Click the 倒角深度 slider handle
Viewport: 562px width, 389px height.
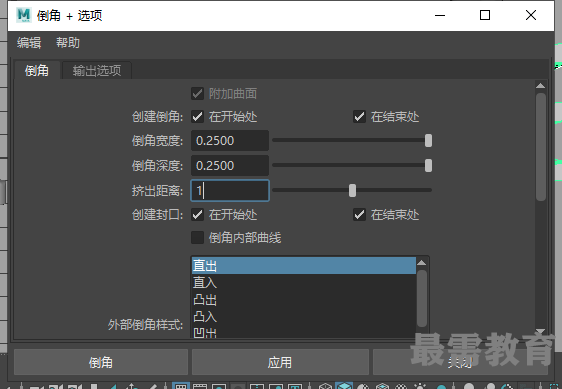(428, 166)
